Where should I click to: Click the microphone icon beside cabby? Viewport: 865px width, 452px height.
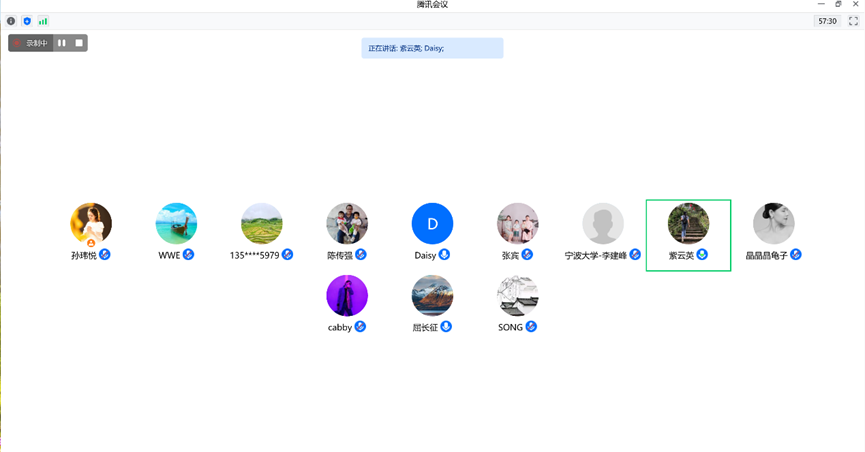coord(361,327)
